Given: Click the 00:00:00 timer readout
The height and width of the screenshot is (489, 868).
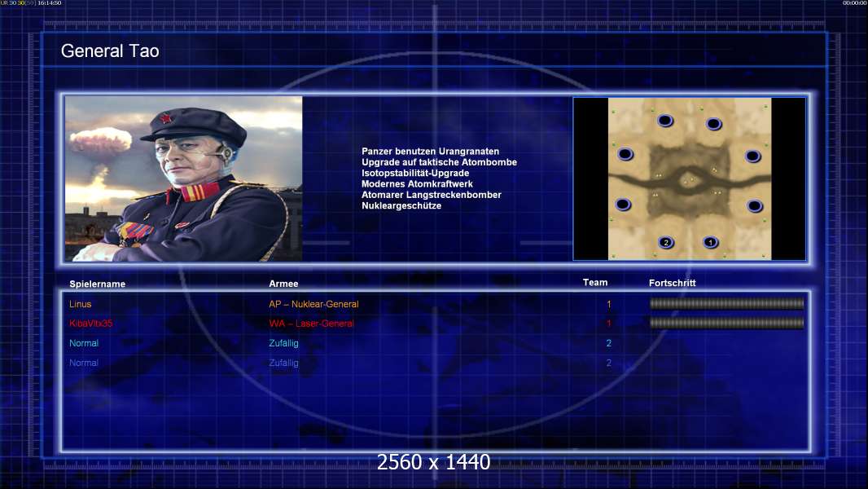Looking at the screenshot, I should (x=855, y=2).
